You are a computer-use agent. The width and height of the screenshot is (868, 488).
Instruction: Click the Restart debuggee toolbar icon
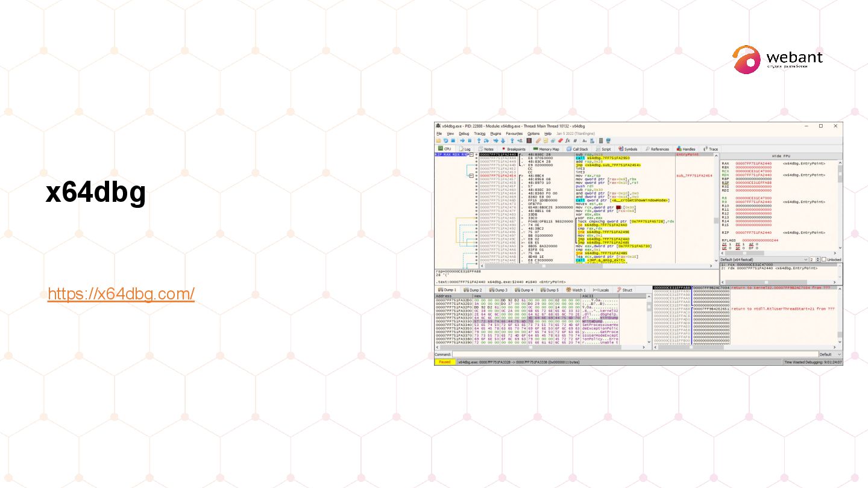[x=445, y=140]
